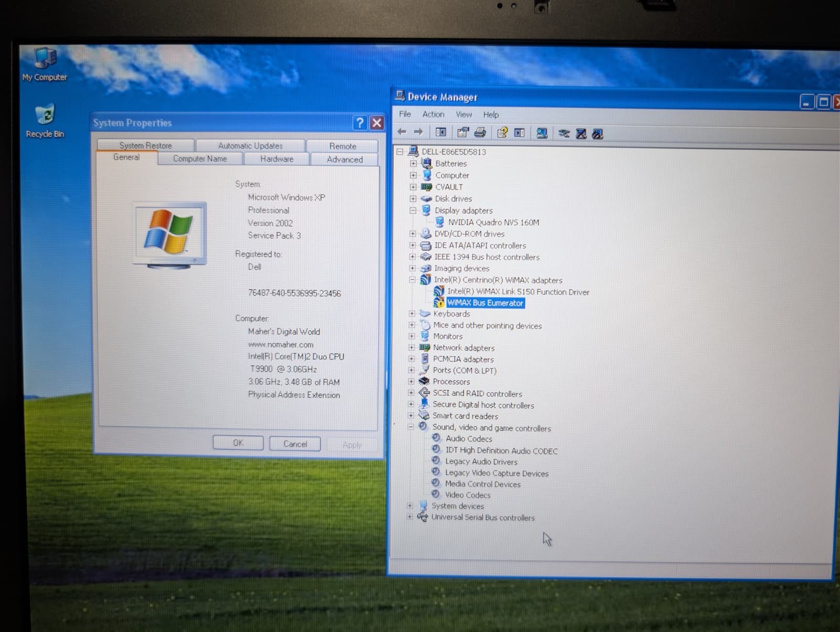The width and height of the screenshot is (840, 632).
Task: Click the Back arrow in Device Manager toolbar
Action: tap(402, 132)
